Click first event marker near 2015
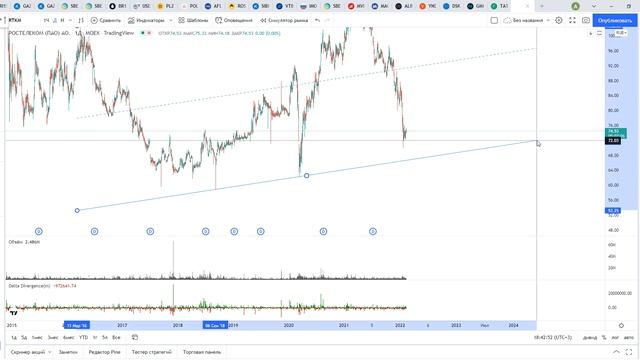The height and width of the screenshot is (360, 640). tap(39, 231)
